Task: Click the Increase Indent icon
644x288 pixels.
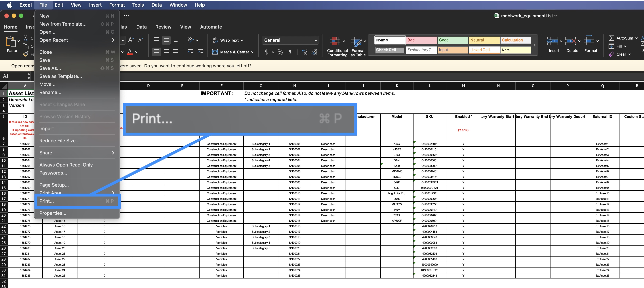Action: (200, 52)
